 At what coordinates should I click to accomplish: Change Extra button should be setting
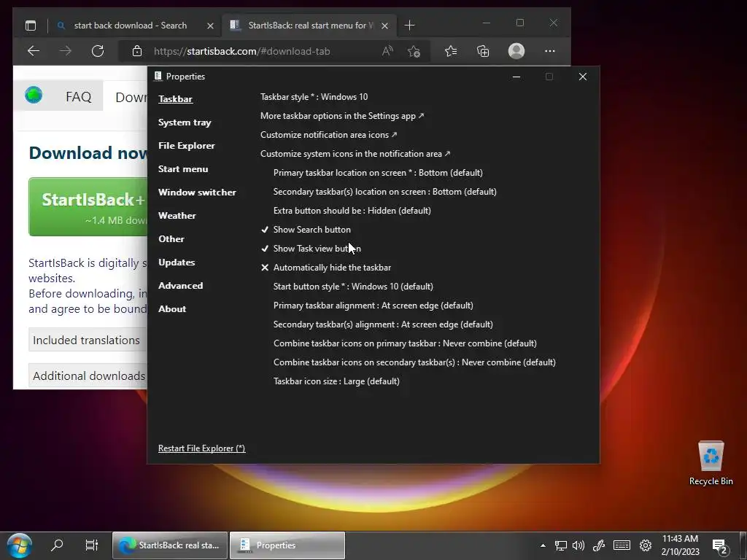[352, 211]
